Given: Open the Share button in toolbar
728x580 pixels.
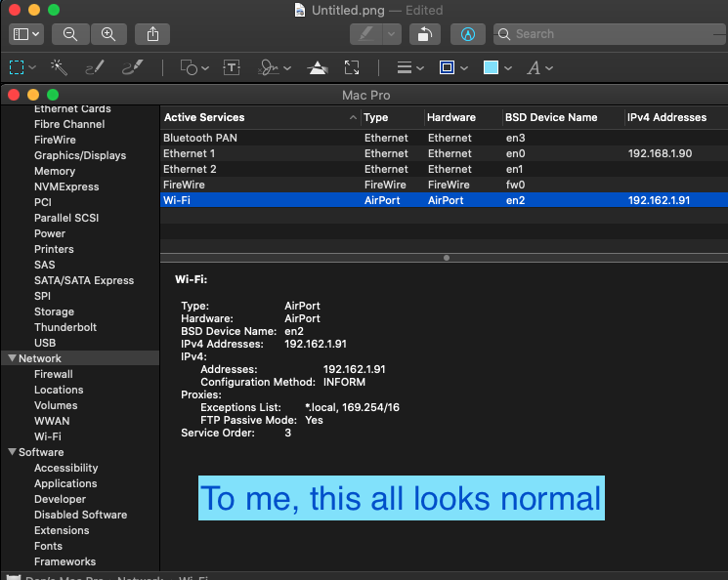Looking at the screenshot, I should pyautogui.click(x=152, y=34).
